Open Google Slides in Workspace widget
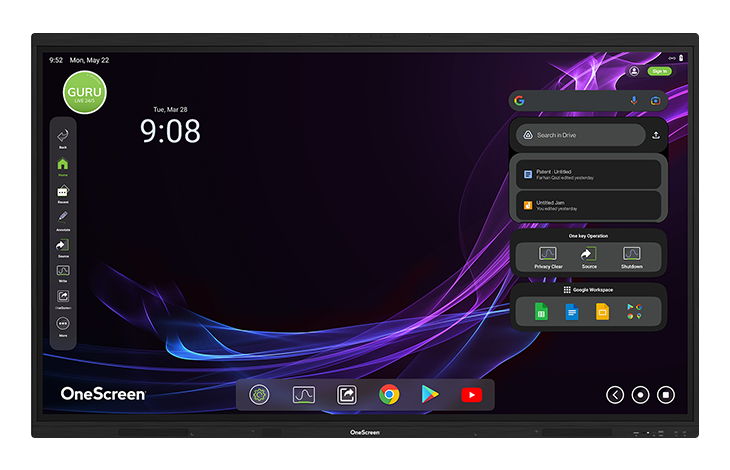Screen dimensions: 730x470 602,311
